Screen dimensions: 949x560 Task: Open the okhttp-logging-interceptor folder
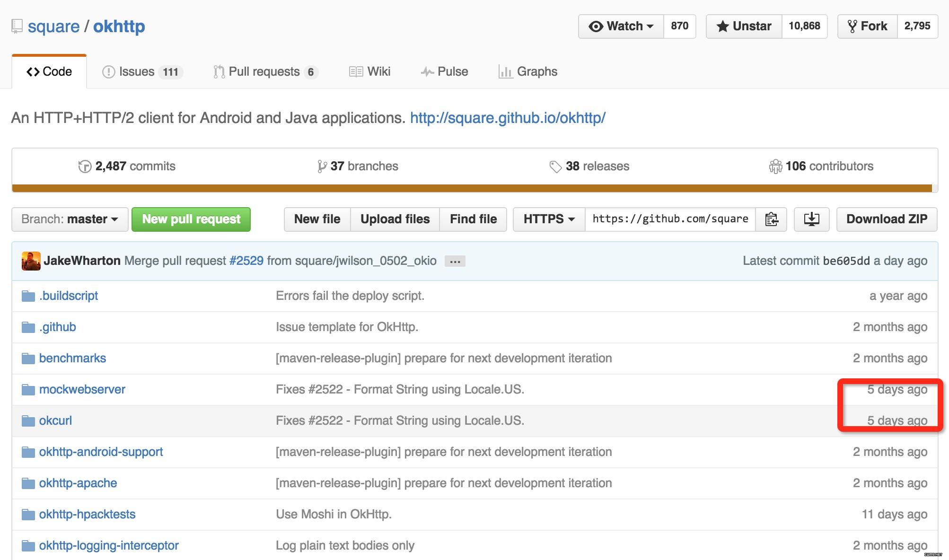tap(109, 546)
